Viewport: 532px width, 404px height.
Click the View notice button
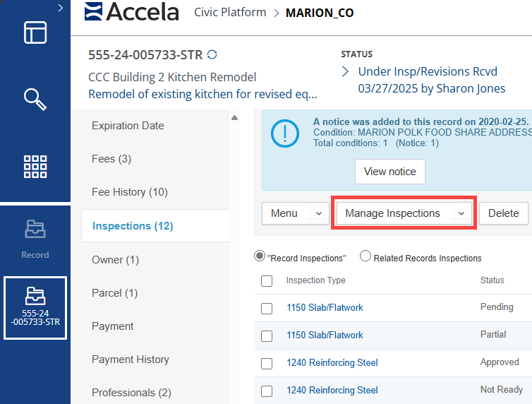389,171
